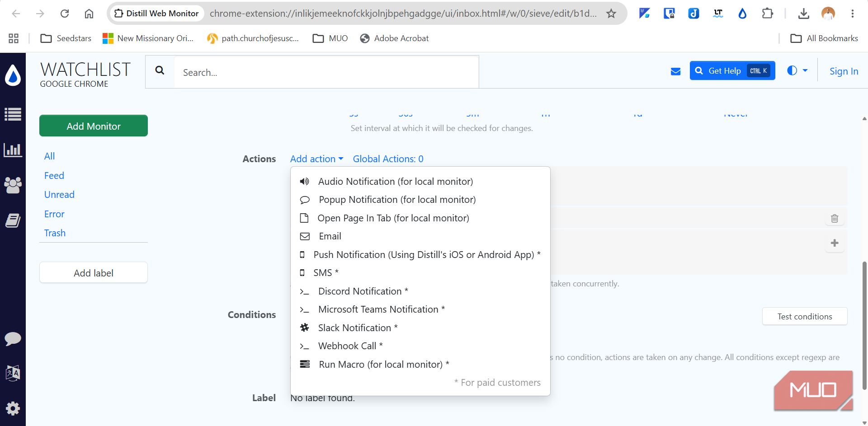Focus the Search input field
This screenshot has height=426, width=868.
coord(326,72)
